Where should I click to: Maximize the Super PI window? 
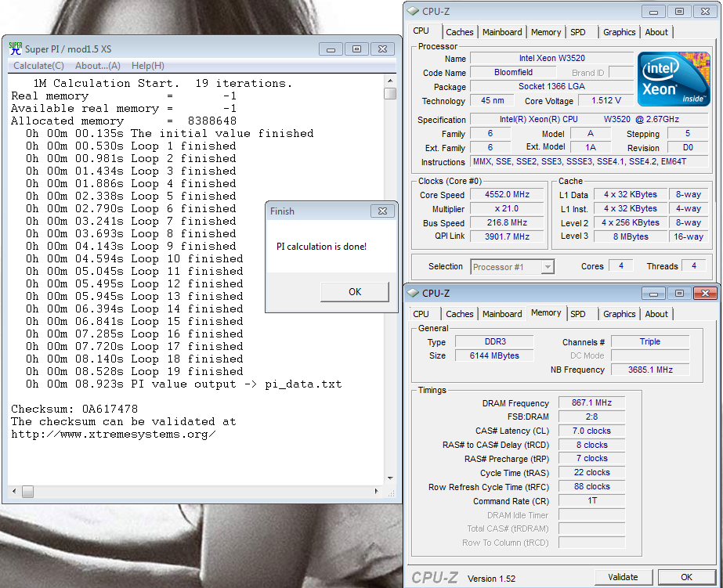pos(356,49)
